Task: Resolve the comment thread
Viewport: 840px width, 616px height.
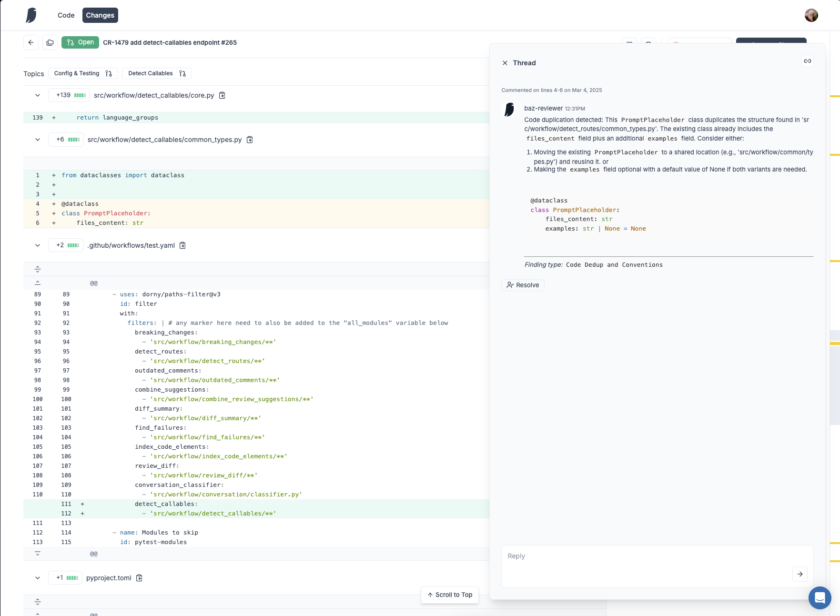Action: (x=523, y=285)
